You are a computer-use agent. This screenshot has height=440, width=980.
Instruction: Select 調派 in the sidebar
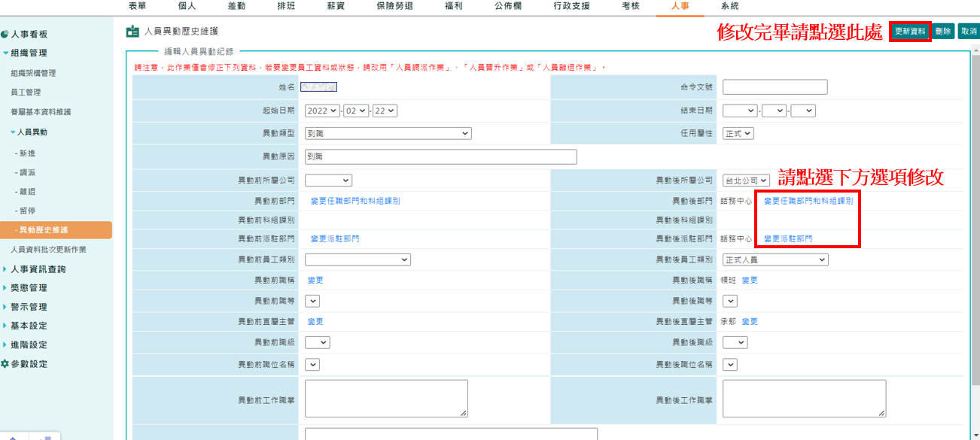click(x=28, y=173)
